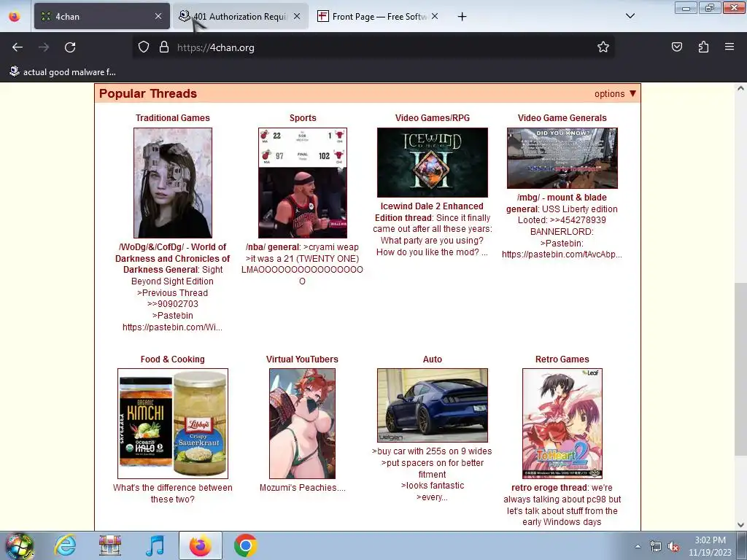747x560 pixels.
Task: Open the Virtual YouTubers board link
Action: click(x=302, y=359)
